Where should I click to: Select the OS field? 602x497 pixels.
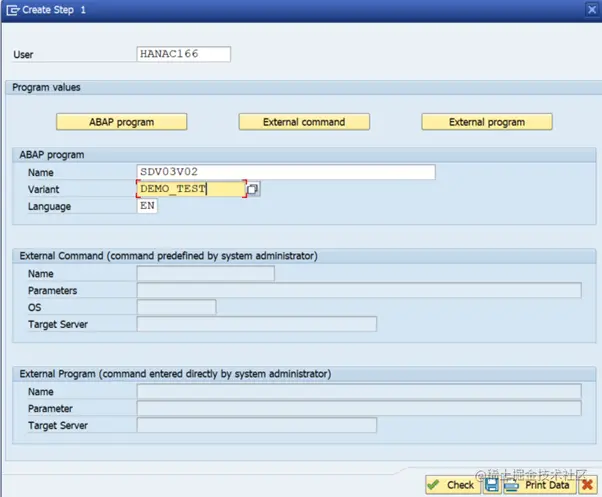(x=177, y=307)
